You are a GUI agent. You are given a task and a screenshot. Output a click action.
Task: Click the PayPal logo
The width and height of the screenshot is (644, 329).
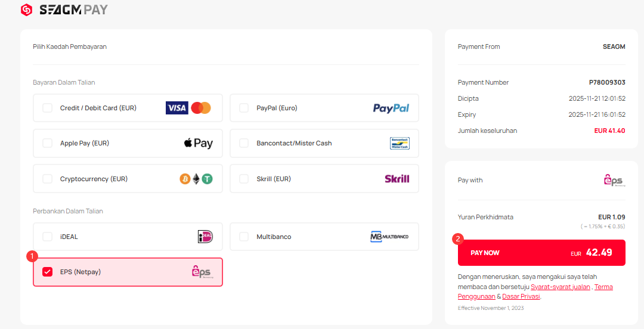(x=391, y=108)
